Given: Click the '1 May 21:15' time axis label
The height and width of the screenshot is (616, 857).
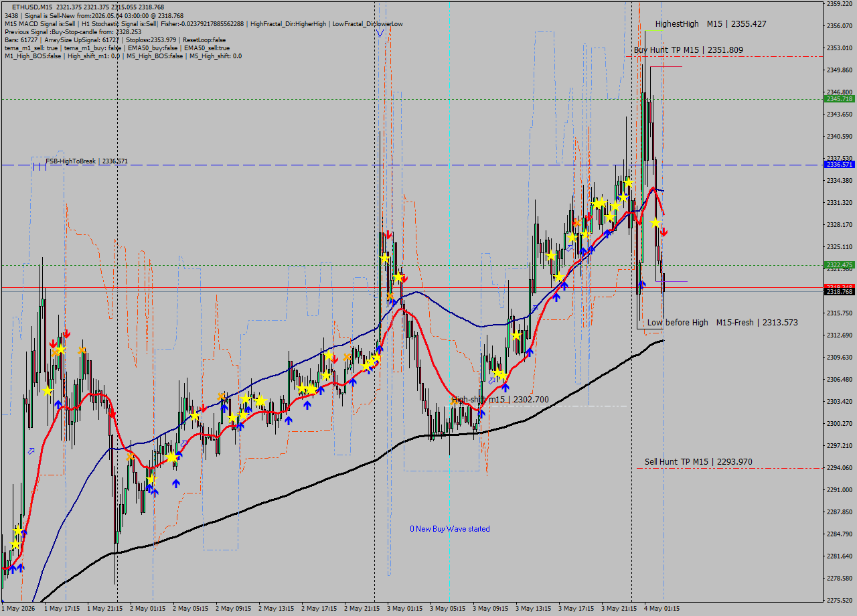Looking at the screenshot, I should [x=105, y=609].
